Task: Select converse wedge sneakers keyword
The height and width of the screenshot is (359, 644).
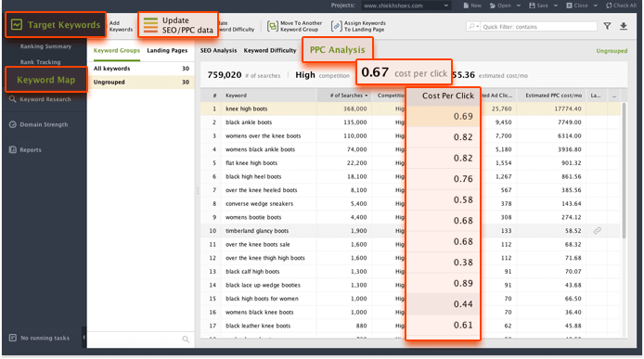Action: (x=259, y=204)
